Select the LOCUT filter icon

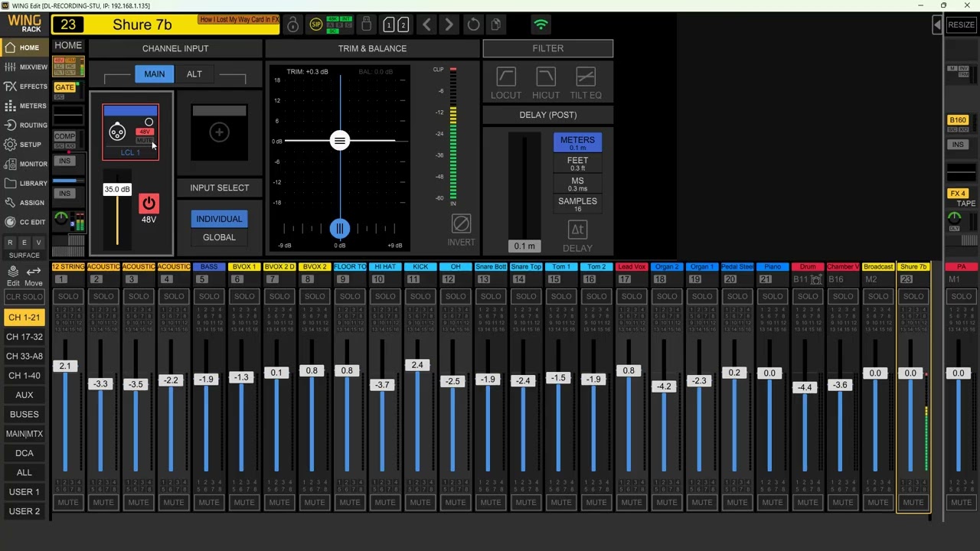click(x=506, y=77)
